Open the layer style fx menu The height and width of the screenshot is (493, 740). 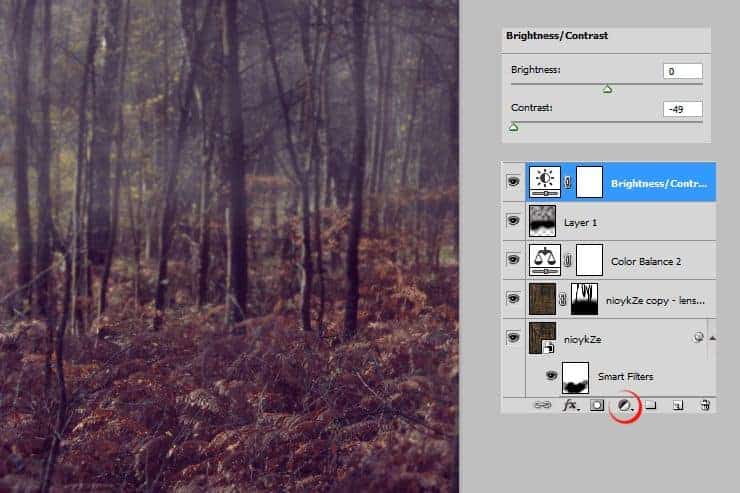coord(571,405)
